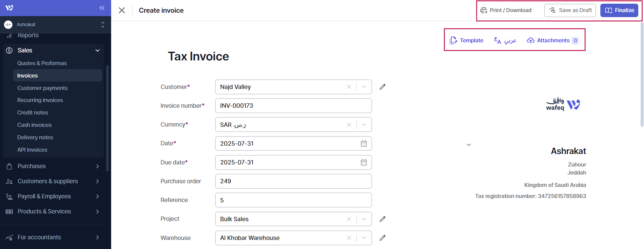The image size is (644, 249).
Task: Switch invoice language to Arabic
Action: coord(505,41)
